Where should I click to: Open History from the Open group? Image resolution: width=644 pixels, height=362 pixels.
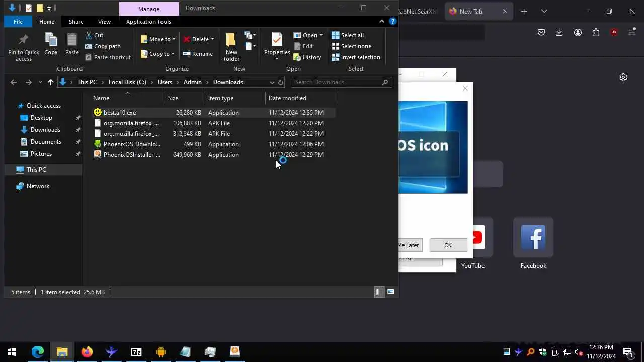307,57
